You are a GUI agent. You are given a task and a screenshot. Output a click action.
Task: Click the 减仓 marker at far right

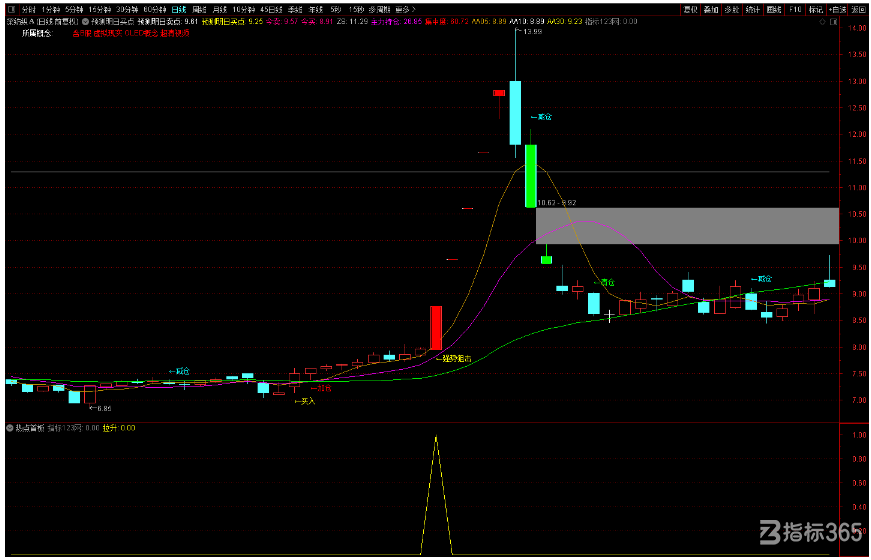(761, 279)
